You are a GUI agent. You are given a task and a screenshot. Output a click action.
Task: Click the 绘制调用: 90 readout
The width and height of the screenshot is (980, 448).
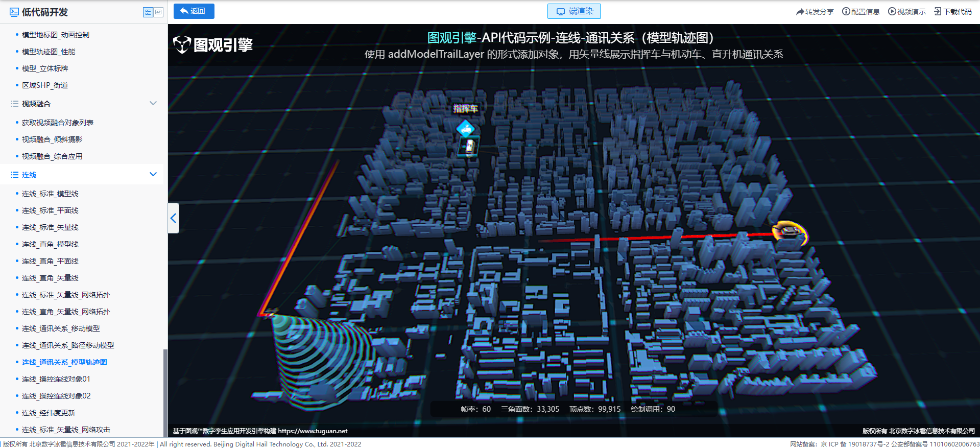pos(653,409)
